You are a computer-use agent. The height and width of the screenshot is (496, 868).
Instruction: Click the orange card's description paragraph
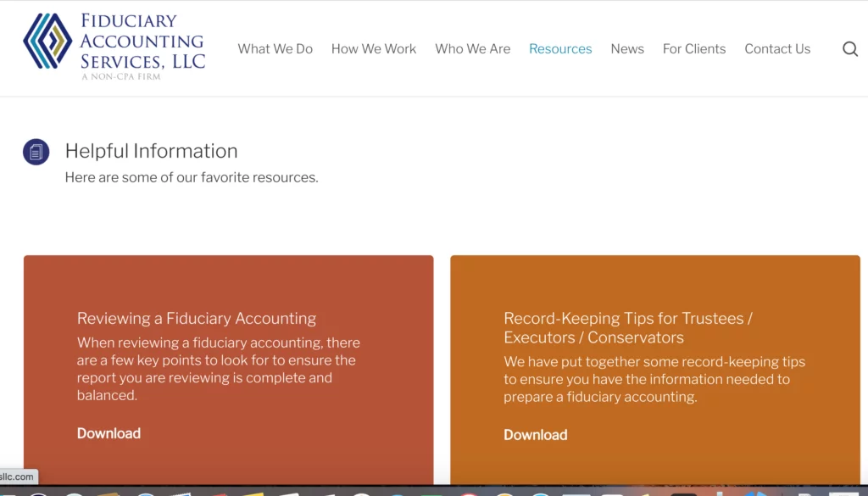click(x=654, y=379)
